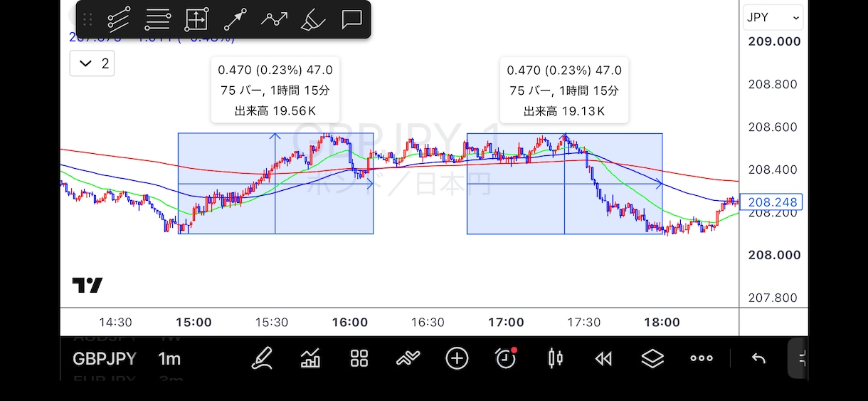Click the 18:00 time axis label
This screenshot has height=401, width=868.
662,322
